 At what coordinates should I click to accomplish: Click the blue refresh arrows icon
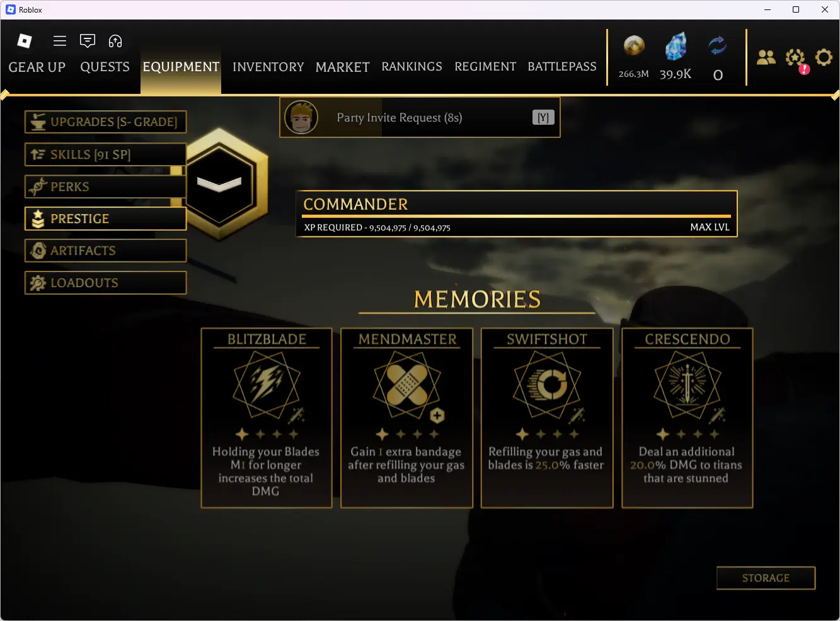click(x=717, y=46)
